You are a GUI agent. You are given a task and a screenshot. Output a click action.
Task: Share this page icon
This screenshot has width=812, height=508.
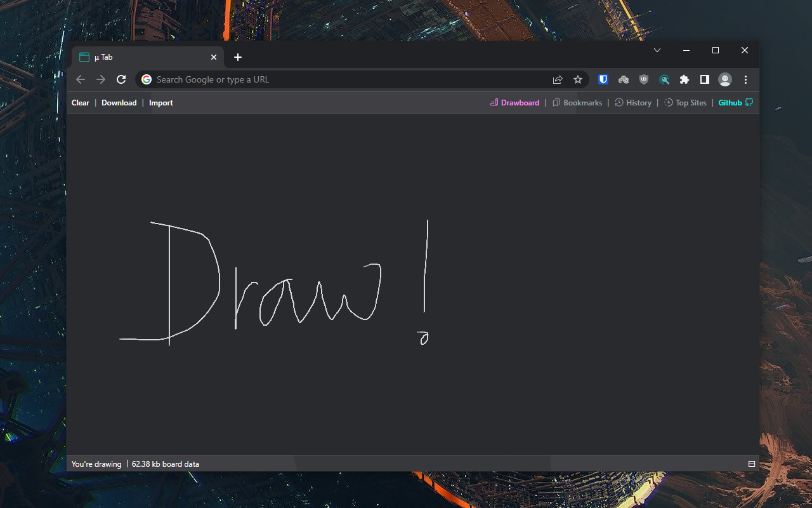coord(558,79)
